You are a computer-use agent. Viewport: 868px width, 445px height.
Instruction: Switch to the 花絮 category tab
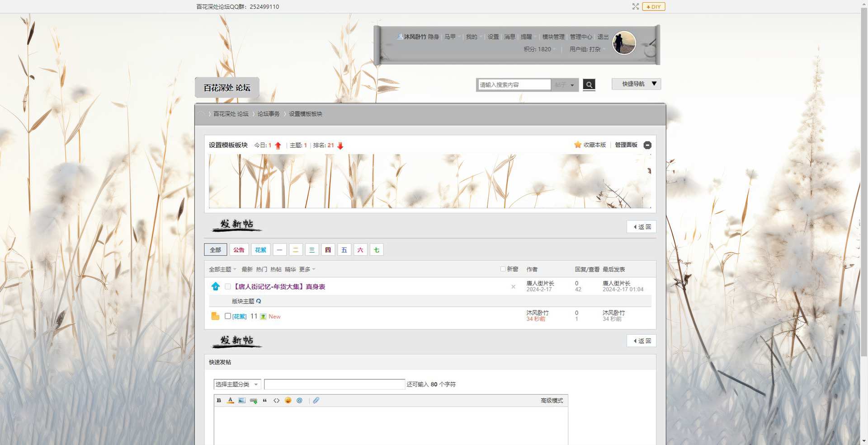[260, 250]
